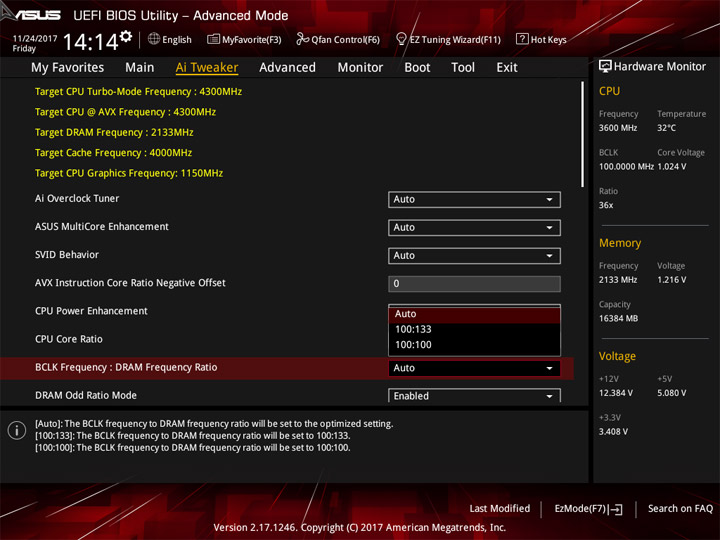This screenshot has height=540, width=720.
Task: Click the EzMode exit arrow icon
Action: [x=616, y=509]
